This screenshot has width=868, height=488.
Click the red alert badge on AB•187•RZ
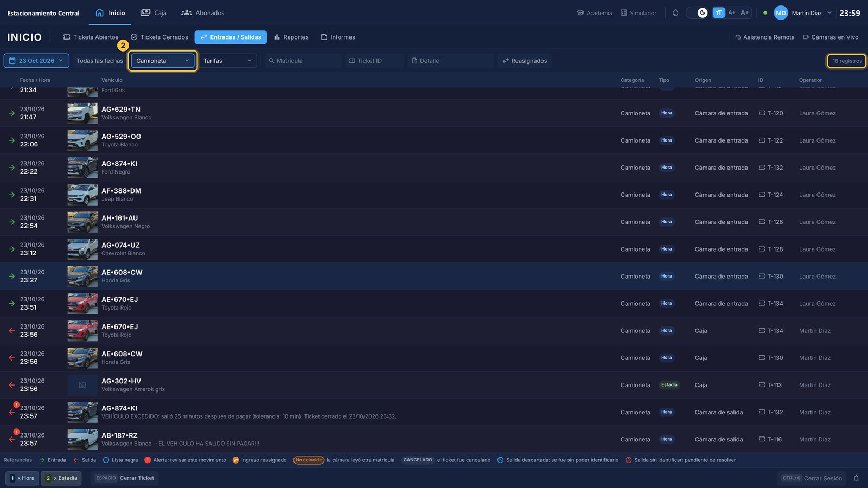(x=16, y=432)
